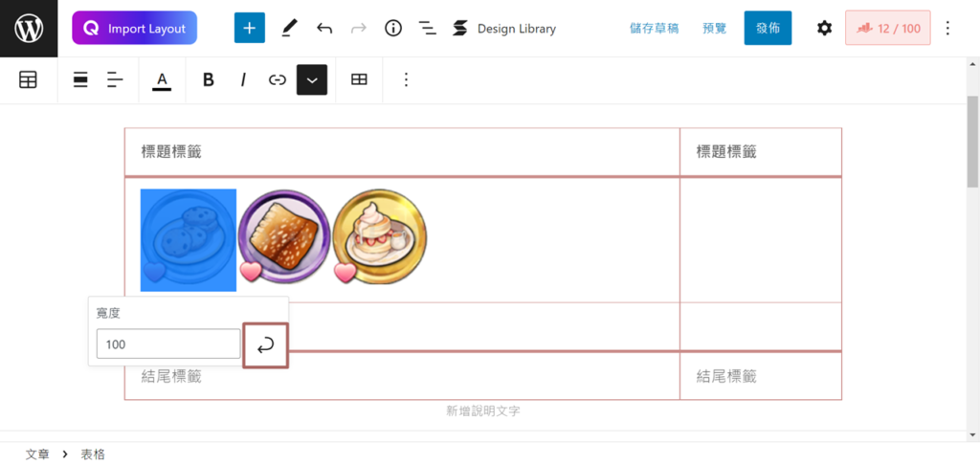The image size is (980, 465).
Task: Expand more rich text controls dropdown
Action: (312, 79)
